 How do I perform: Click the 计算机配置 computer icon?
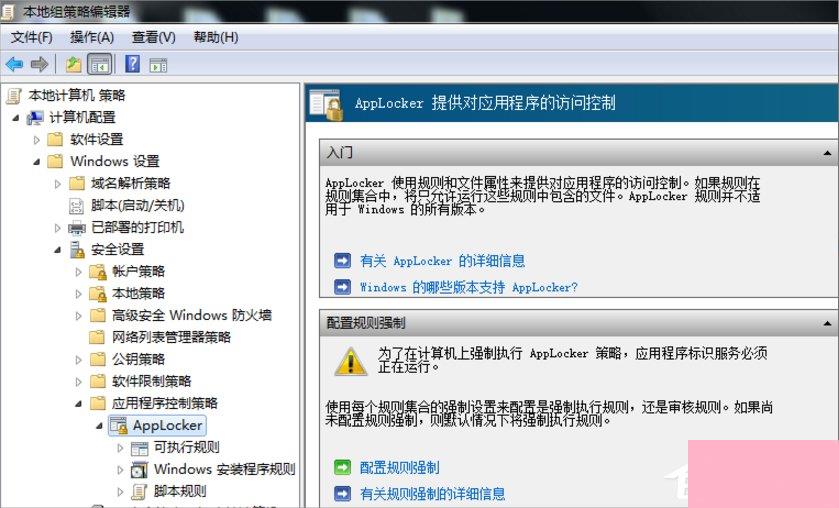tap(35, 117)
